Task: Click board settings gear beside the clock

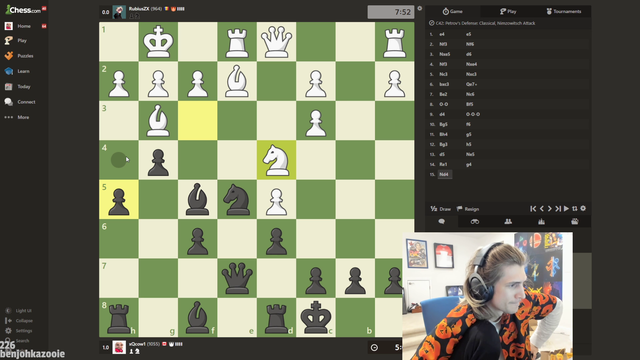Action: pos(420,8)
